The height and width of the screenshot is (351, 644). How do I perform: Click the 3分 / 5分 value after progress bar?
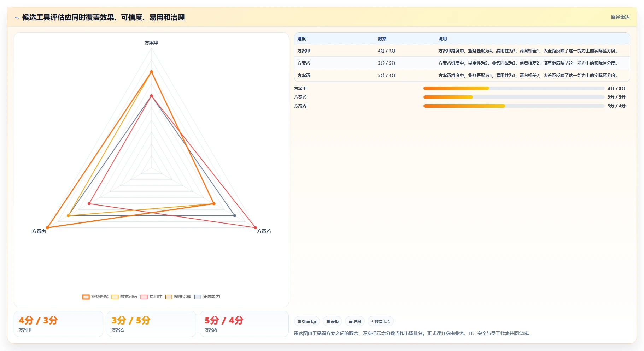click(616, 97)
